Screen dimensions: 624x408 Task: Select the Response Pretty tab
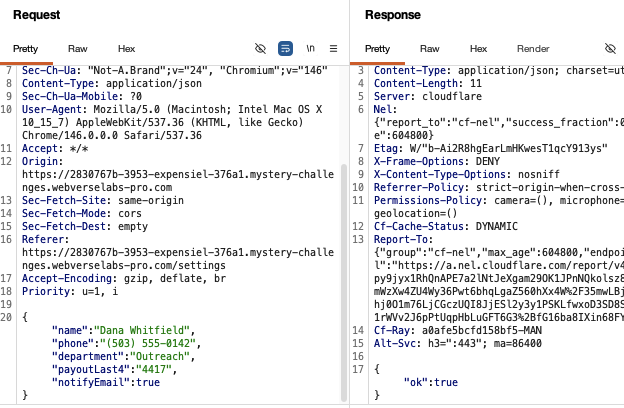[x=377, y=49]
